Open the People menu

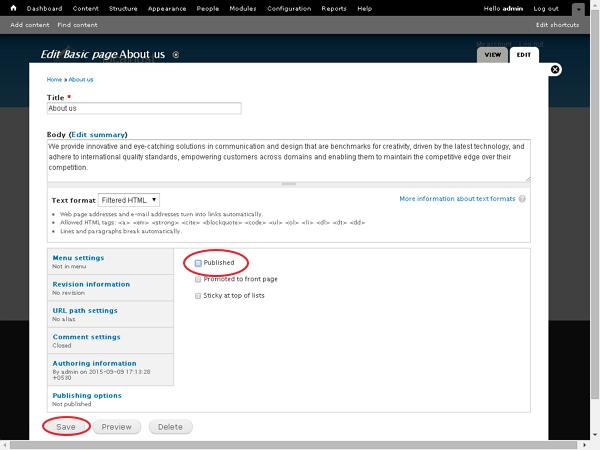[x=208, y=8]
